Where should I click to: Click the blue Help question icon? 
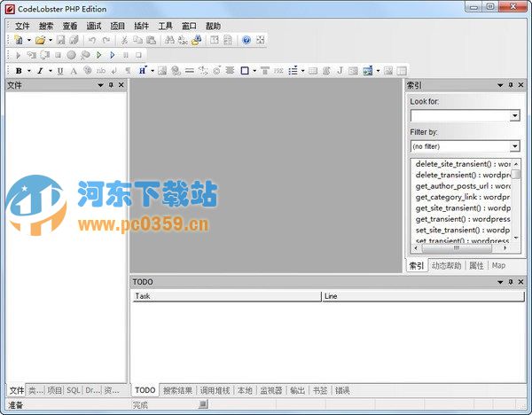246,40
